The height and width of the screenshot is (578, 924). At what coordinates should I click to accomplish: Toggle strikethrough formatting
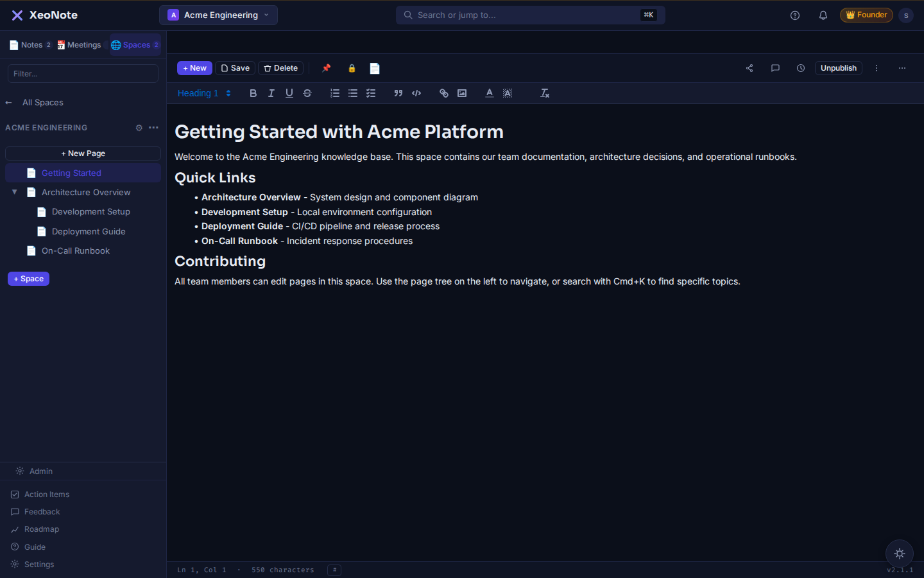[x=307, y=93]
